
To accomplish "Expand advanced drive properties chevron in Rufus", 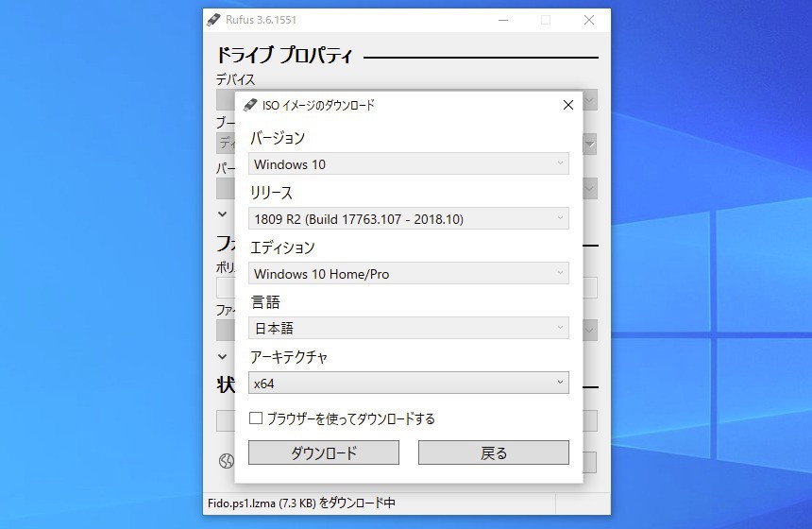I will point(222,214).
